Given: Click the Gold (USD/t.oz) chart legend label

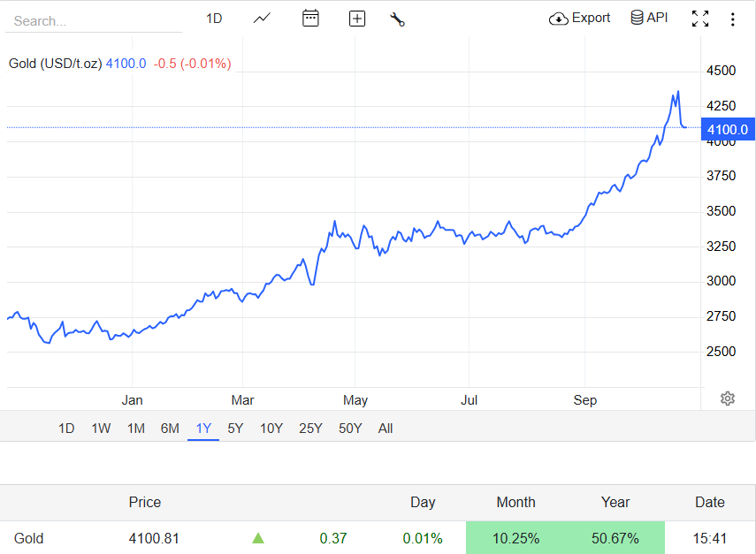Looking at the screenshot, I should 55,64.
